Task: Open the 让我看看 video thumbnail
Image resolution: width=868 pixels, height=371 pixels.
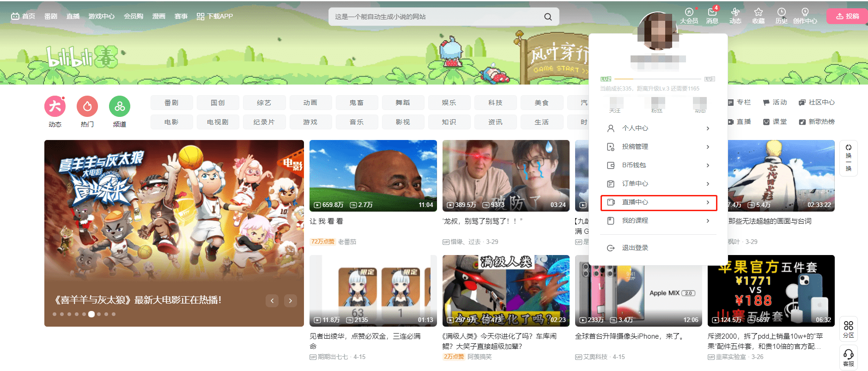Action: click(373, 176)
